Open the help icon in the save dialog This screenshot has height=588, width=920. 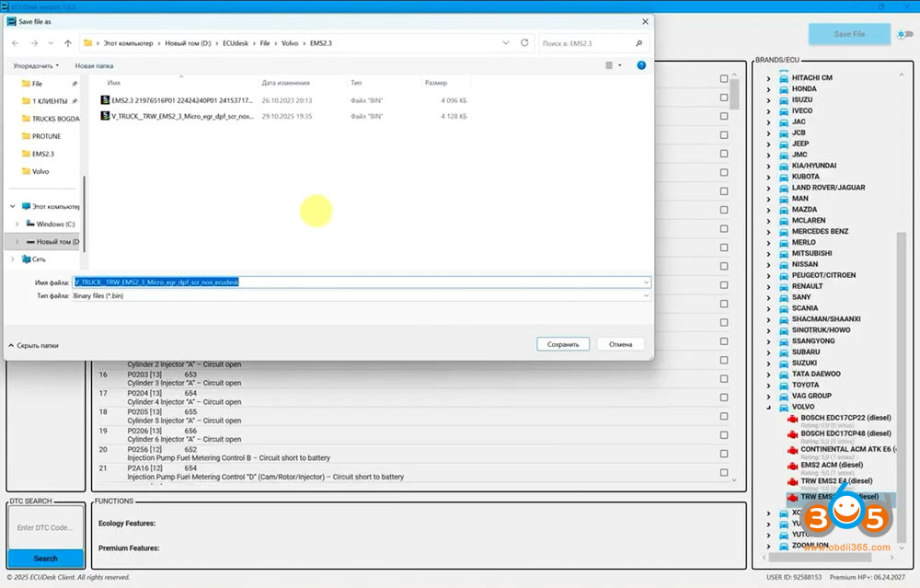[641, 65]
